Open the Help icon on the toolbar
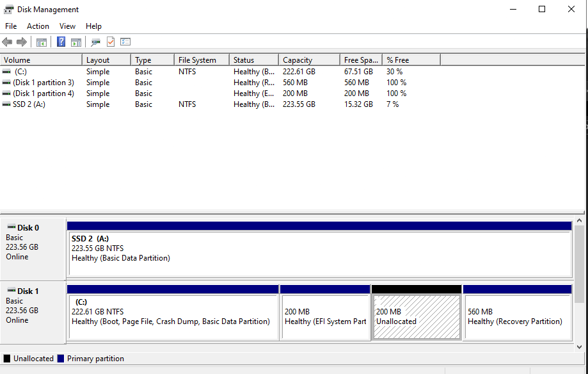 tap(61, 42)
